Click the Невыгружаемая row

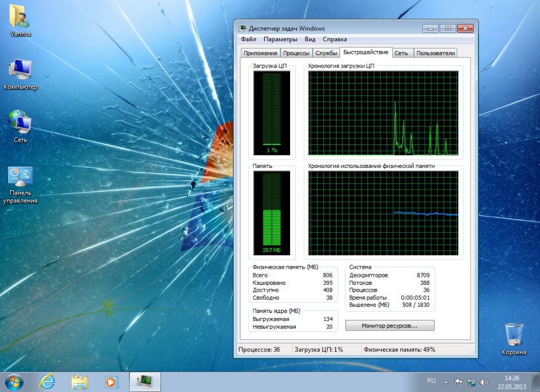292,327
